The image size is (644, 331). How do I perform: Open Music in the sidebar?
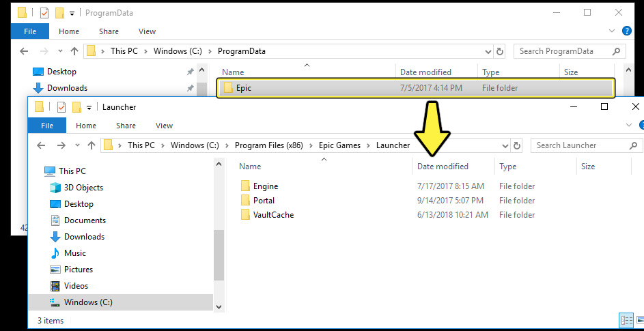(x=68, y=253)
